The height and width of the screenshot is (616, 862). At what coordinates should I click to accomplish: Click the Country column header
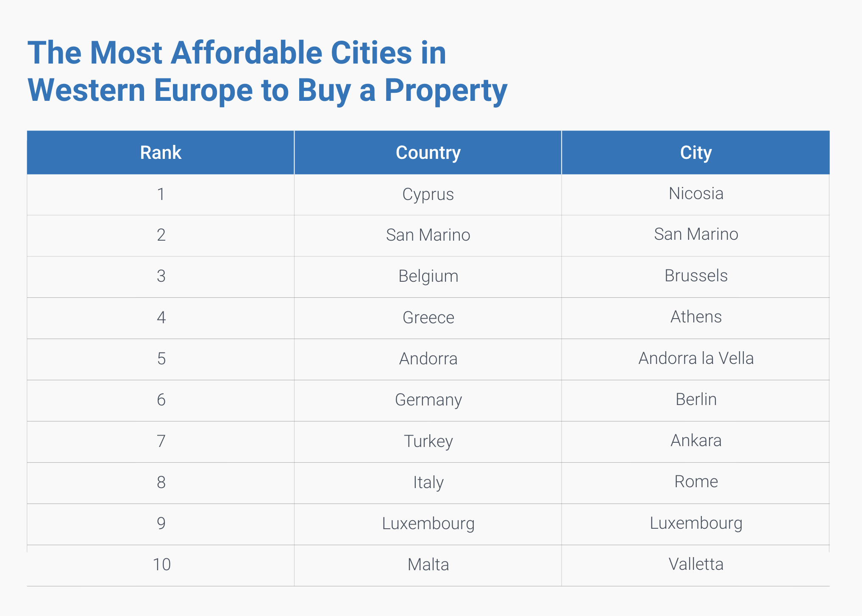[428, 153]
